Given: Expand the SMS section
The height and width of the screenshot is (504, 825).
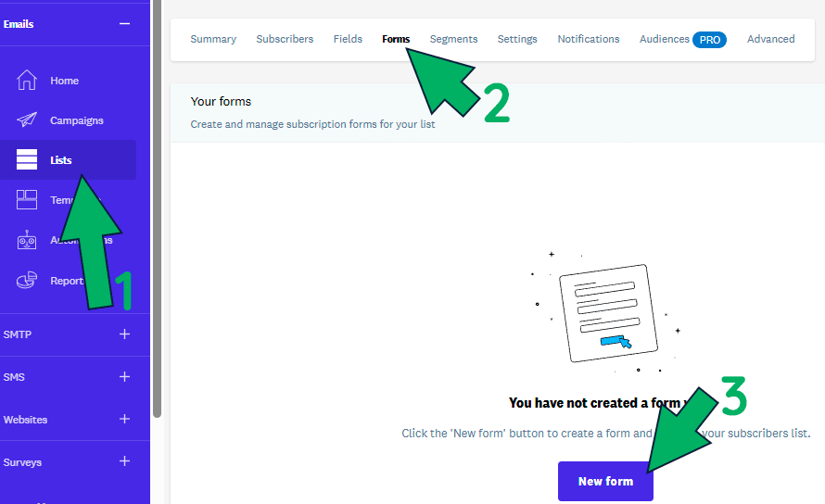Looking at the screenshot, I should tap(124, 377).
